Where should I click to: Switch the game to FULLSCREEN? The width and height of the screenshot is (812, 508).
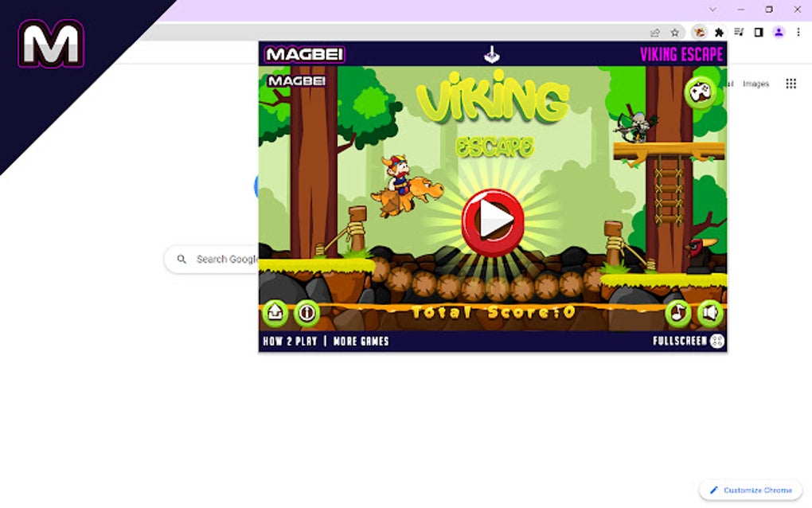pyautogui.click(x=680, y=341)
